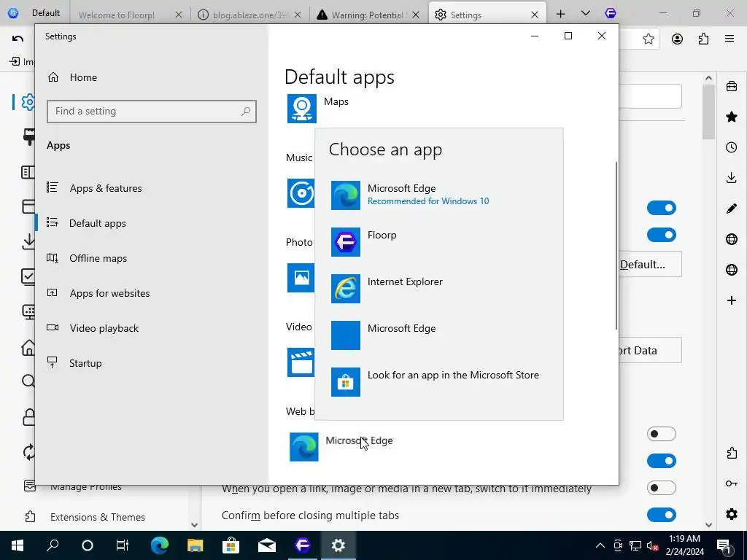Click the Import Data button behind Settings window
This screenshot has width=747, height=560.
[x=650, y=351]
